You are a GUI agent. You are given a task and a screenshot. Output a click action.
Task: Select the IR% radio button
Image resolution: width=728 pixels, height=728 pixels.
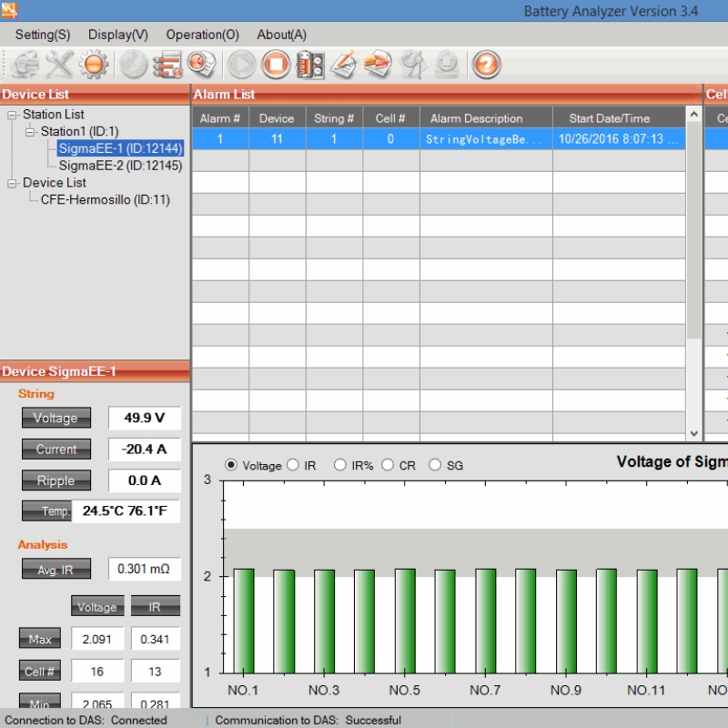click(x=339, y=465)
